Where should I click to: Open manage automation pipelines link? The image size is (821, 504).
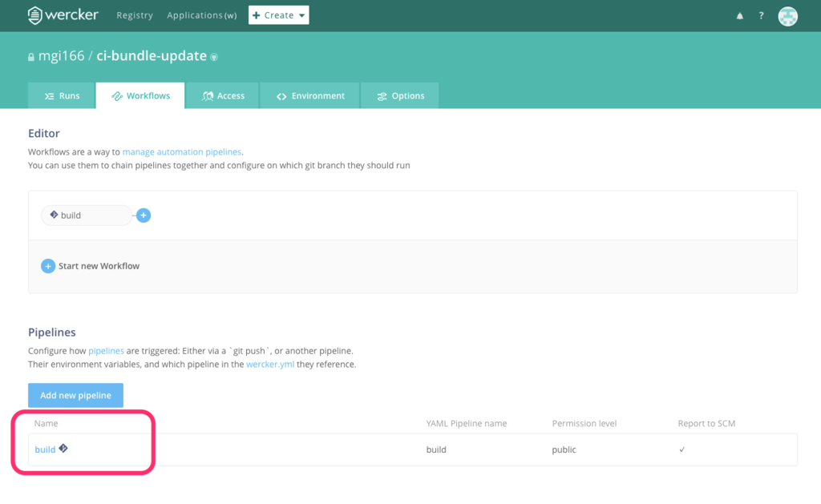(182, 151)
